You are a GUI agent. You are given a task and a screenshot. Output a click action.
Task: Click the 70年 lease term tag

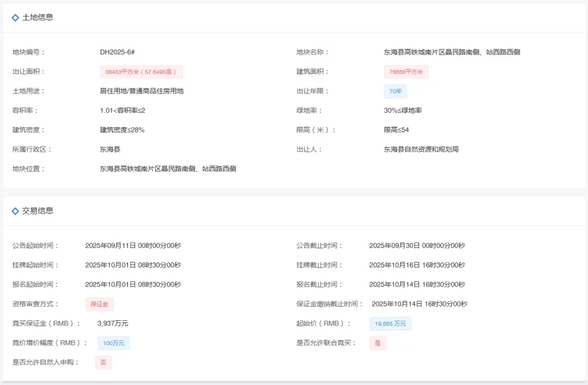(395, 91)
